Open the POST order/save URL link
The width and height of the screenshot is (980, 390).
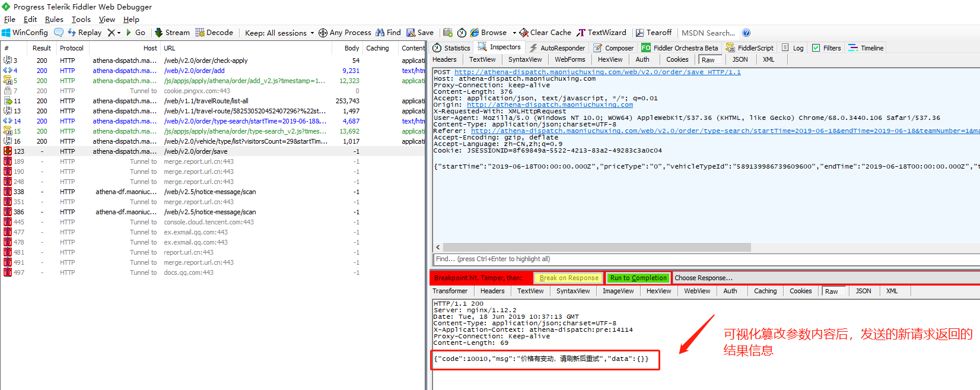(597, 72)
